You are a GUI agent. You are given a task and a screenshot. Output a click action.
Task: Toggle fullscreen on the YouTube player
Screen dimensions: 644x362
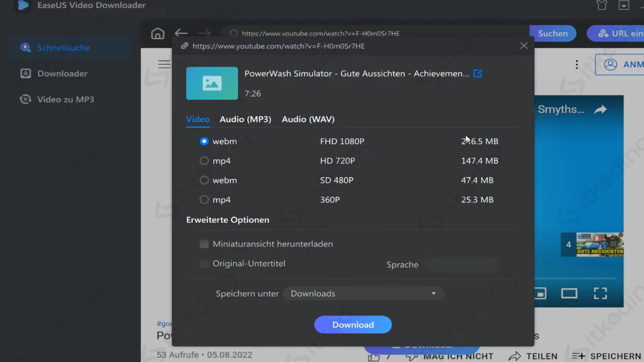click(600, 293)
